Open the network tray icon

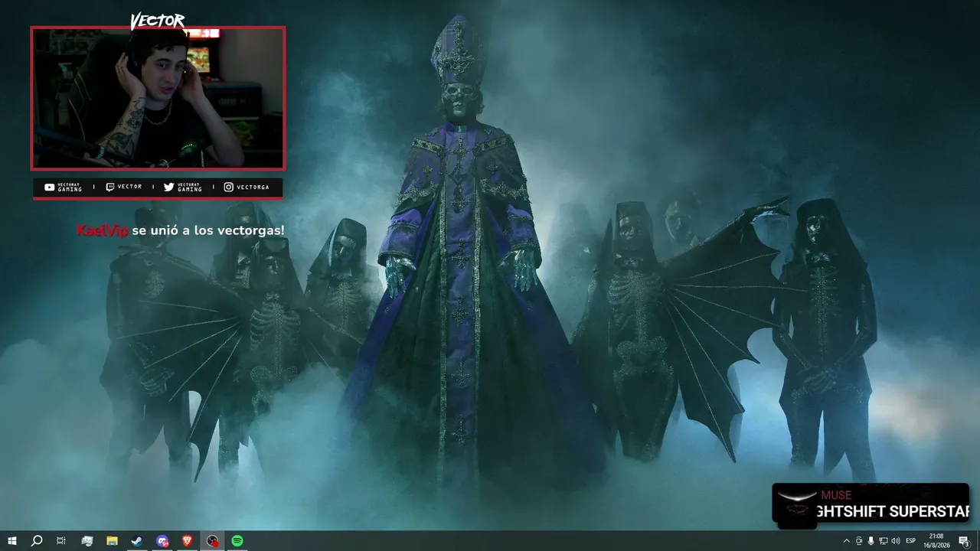point(883,541)
